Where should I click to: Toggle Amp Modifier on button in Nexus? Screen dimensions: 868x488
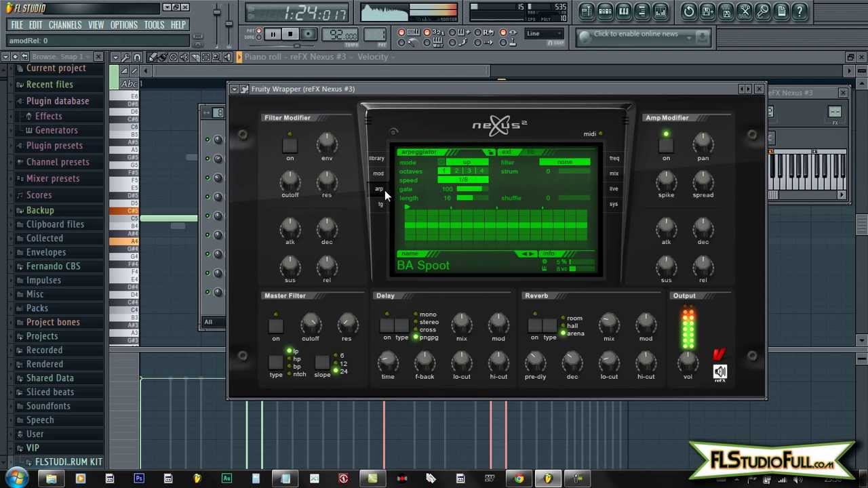(x=666, y=145)
